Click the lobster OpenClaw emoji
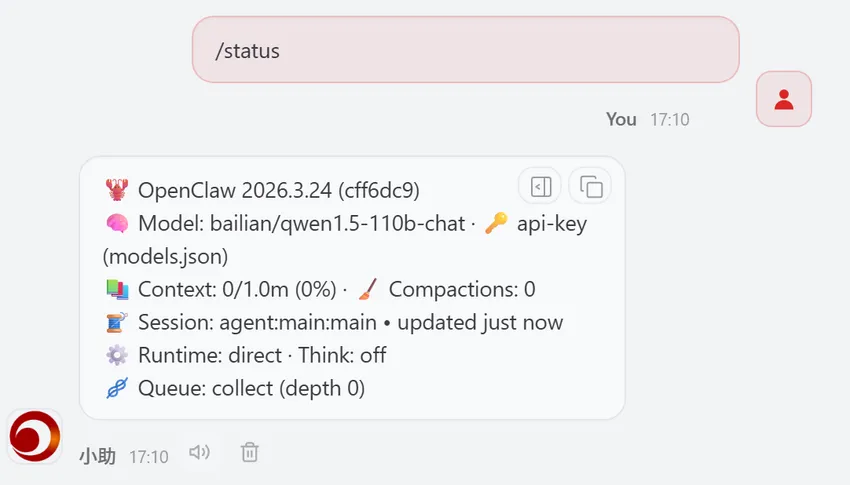This screenshot has width=850, height=485. (117, 190)
